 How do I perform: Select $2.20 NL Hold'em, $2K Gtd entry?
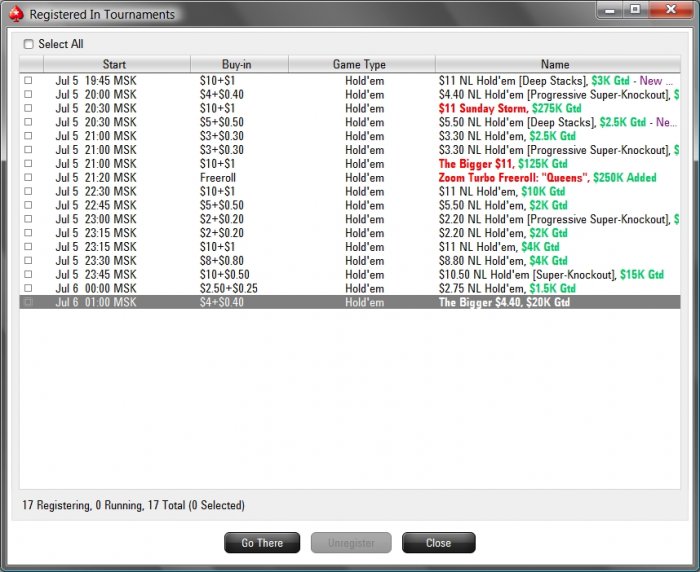[x=503, y=233]
